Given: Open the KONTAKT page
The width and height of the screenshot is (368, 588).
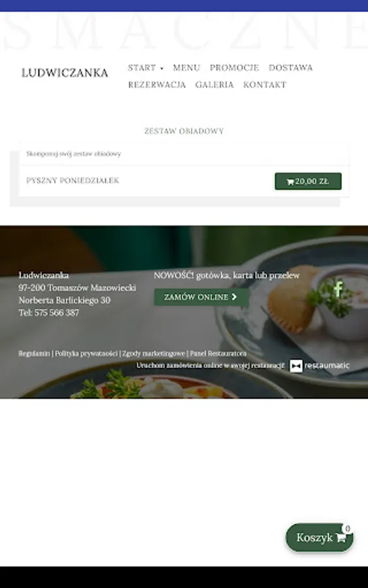Looking at the screenshot, I should pos(265,85).
